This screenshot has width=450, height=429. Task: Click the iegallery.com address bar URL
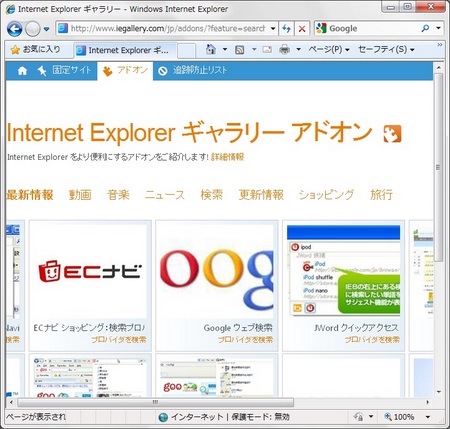coord(168,29)
